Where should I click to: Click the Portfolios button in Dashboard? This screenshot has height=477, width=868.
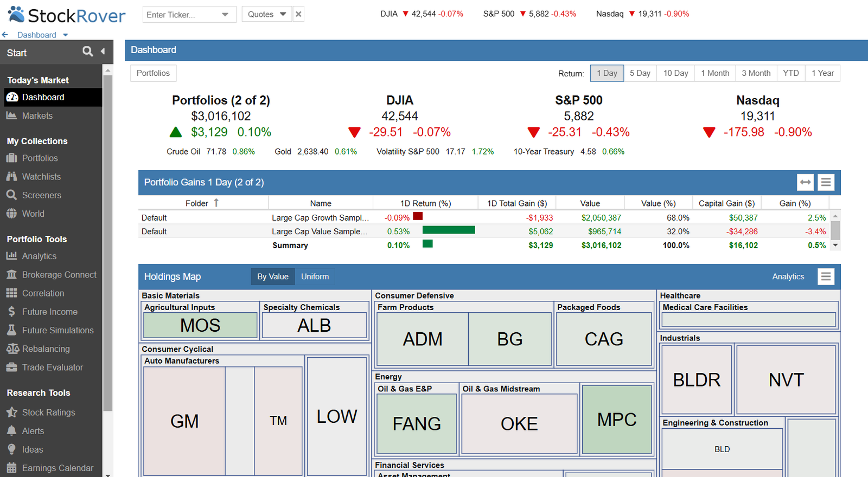pyautogui.click(x=153, y=73)
